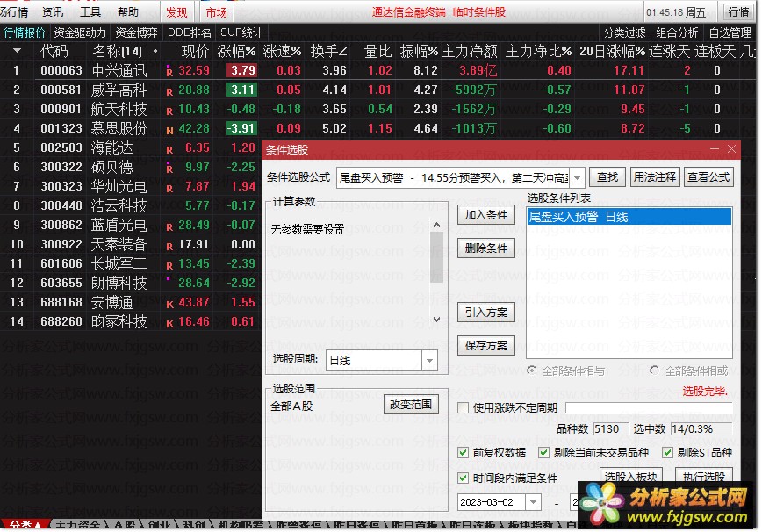Select the SUP统计 tab
The height and width of the screenshot is (532, 762).
pyautogui.click(x=241, y=32)
